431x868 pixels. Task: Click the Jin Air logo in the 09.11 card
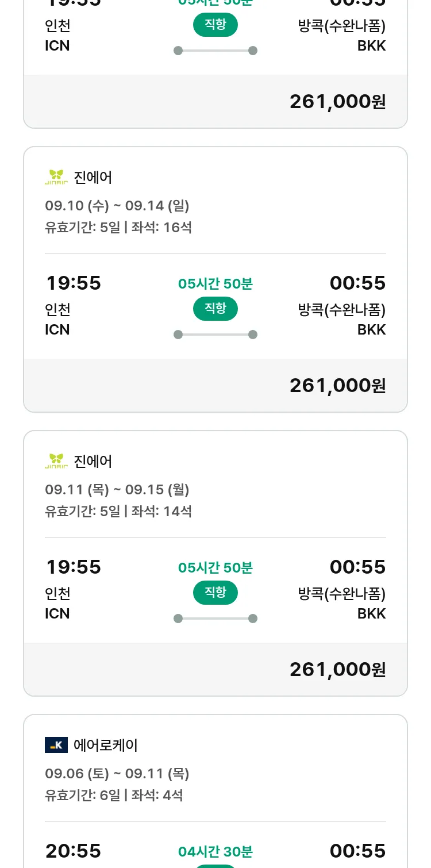pyautogui.click(x=56, y=461)
